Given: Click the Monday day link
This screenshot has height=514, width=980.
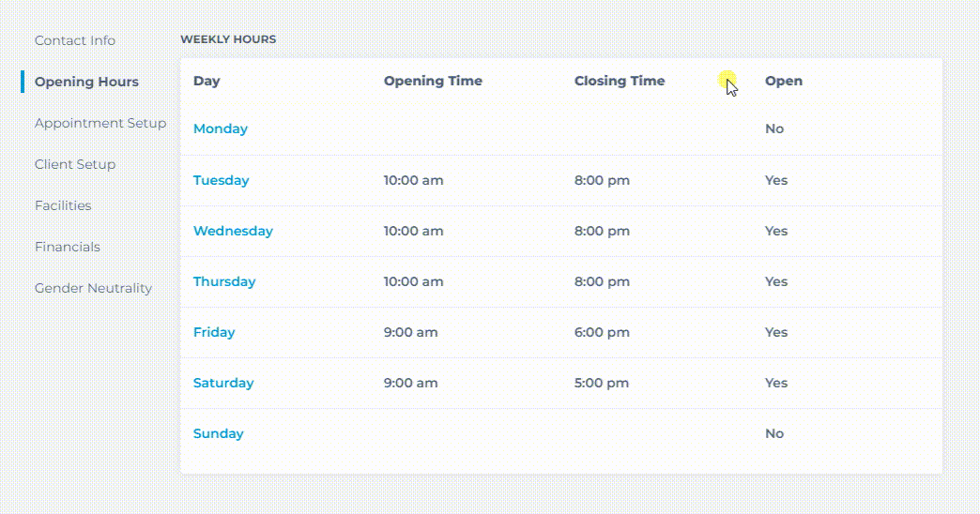Looking at the screenshot, I should click(220, 128).
